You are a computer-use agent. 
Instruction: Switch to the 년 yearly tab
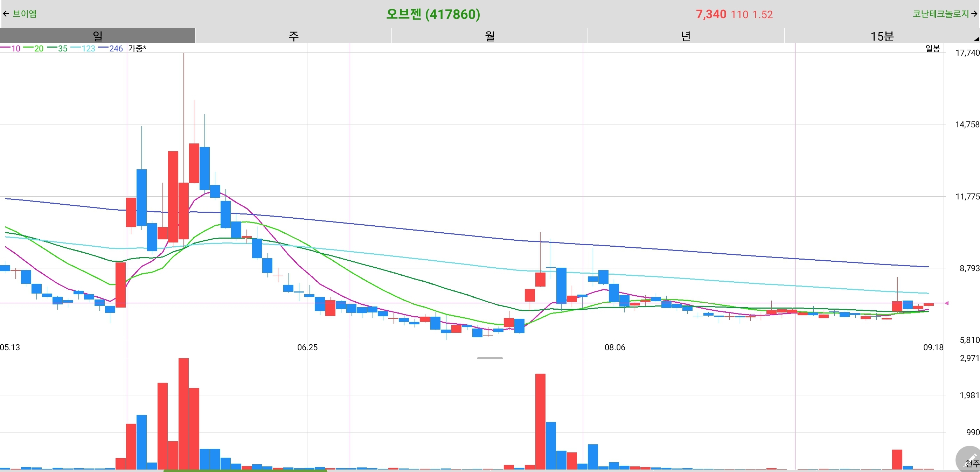point(686,36)
